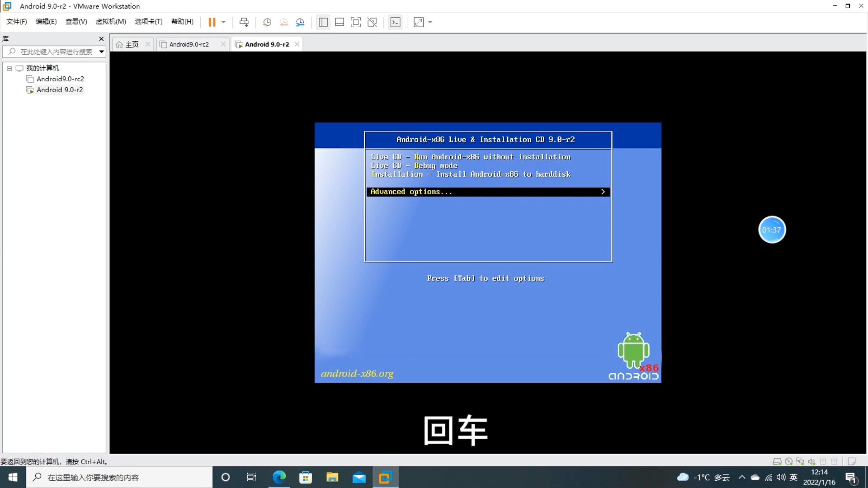Send Ctrl+Alt+Del to the virtual machine
The width and height of the screenshot is (868, 488).
coord(244,22)
